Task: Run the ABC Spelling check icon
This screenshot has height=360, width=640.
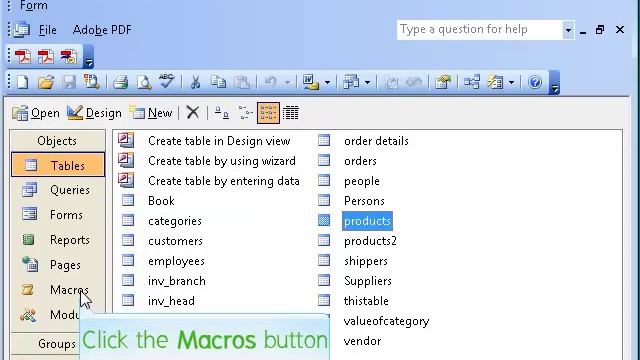Action: tap(167, 81)
